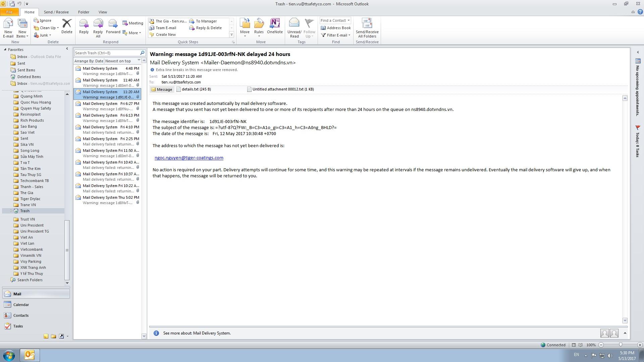This screenshot has height=362, width=644.
Task: Select the Create New quick step
Action: [163, 35]
